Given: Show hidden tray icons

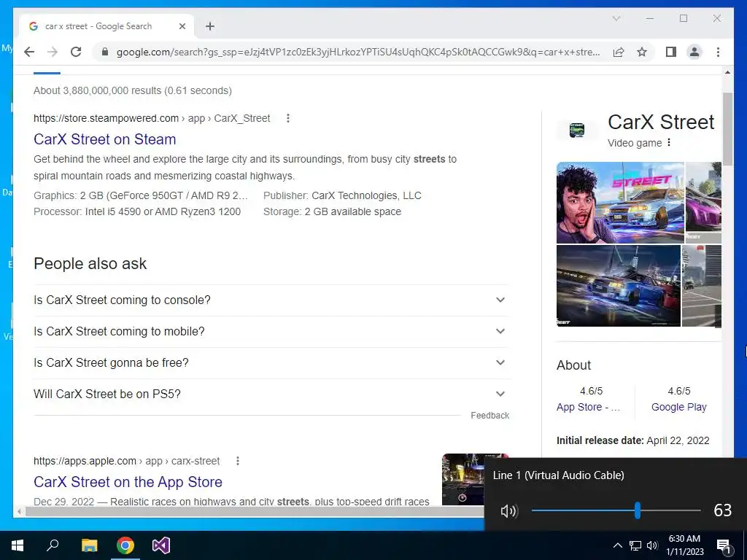Looking at the screenshot, I should pos(617,545).
